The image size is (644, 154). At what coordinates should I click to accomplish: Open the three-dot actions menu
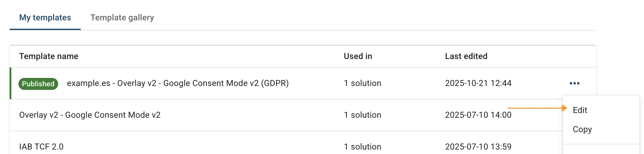pos(574,83)
